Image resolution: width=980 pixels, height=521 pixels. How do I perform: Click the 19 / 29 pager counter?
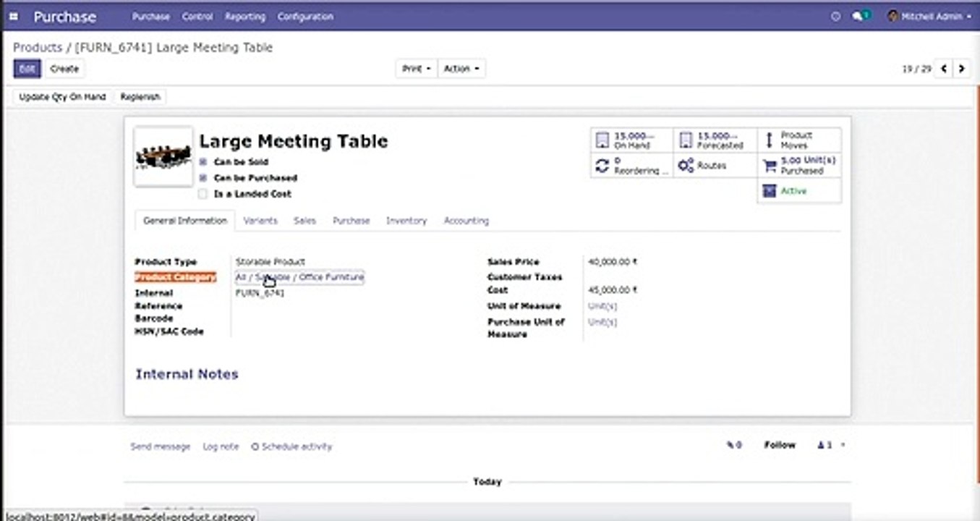point(916,69)
